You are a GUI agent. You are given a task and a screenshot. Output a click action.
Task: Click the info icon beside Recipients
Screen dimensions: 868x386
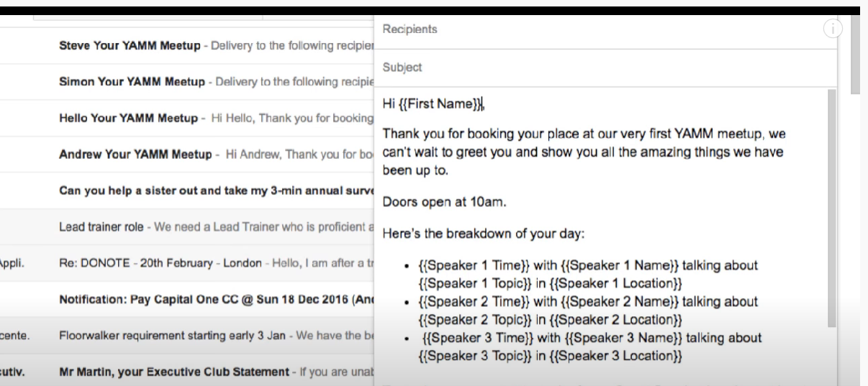point(831,29)
